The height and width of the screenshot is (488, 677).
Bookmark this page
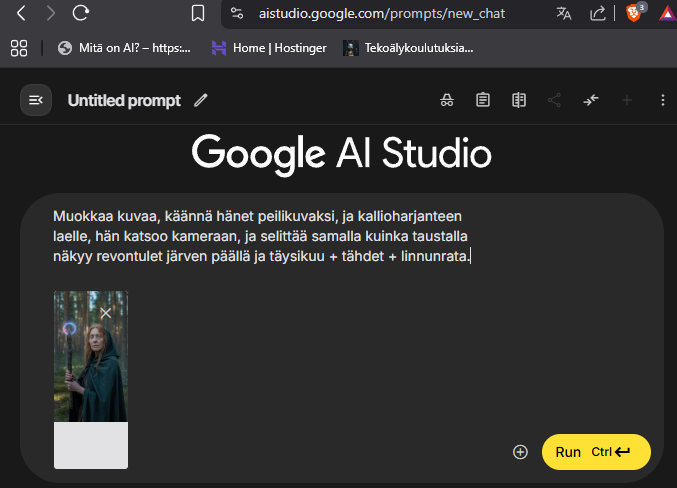tap(198, 13)
